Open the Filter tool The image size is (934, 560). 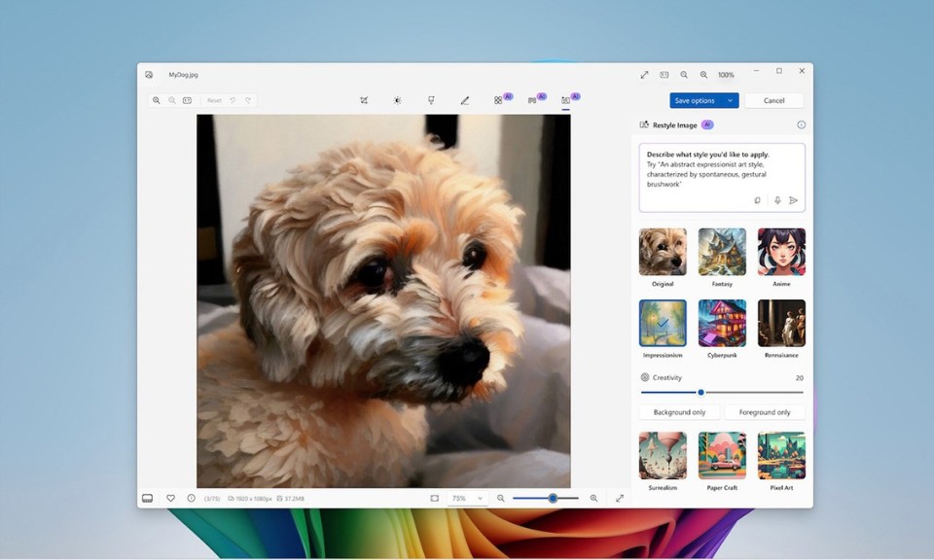coord(431,100)
